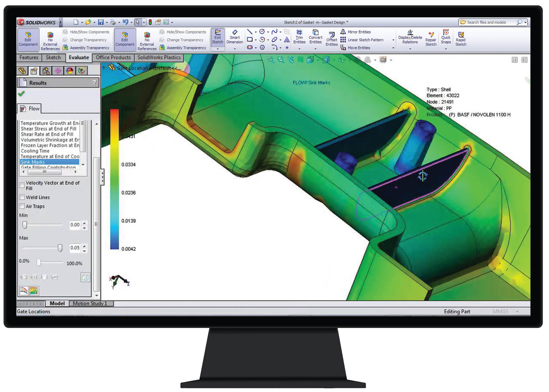The height and width of the screenshot is (392, 549).
Task: Check the Air Traps option
Action: (x=22, y=206)
